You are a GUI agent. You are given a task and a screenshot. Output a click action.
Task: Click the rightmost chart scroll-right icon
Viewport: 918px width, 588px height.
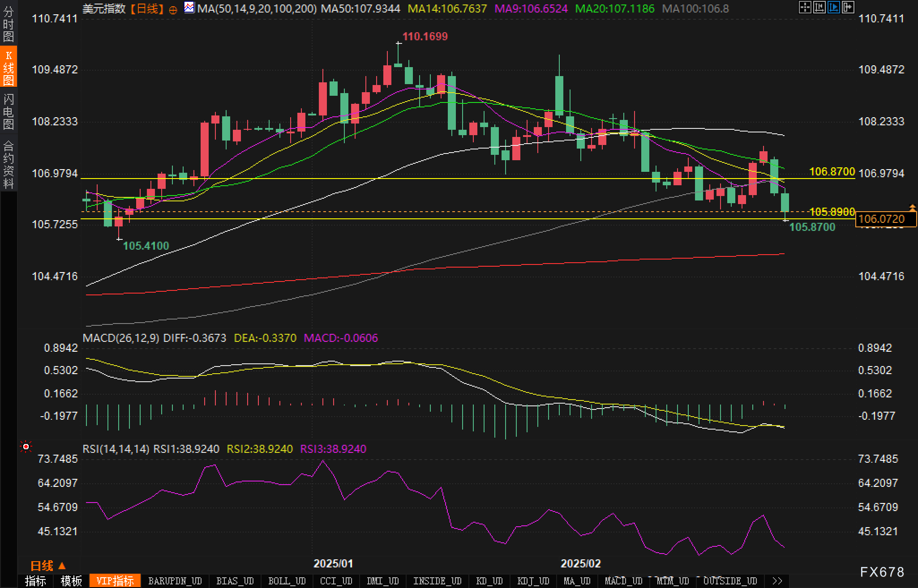coord(848,8)
